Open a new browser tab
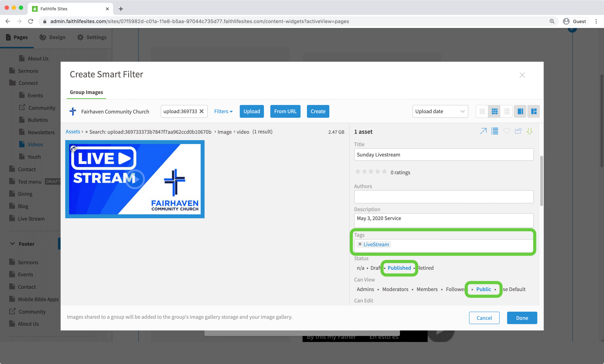Image resolution: width=604 pixels, height=364 pixels. point(121,9)
